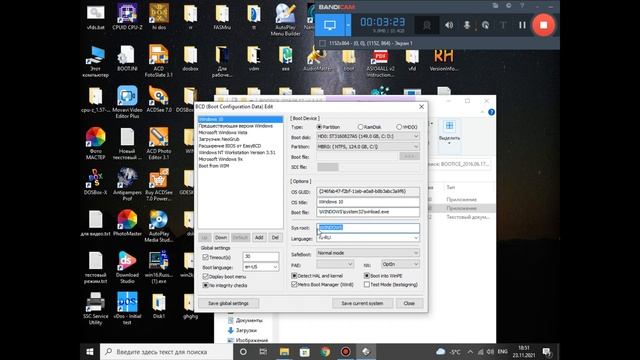This screenshot has width=640, height=360.
Task: Open ACDSee 7.0 desktop shortcut
Action: coord(159,99)
